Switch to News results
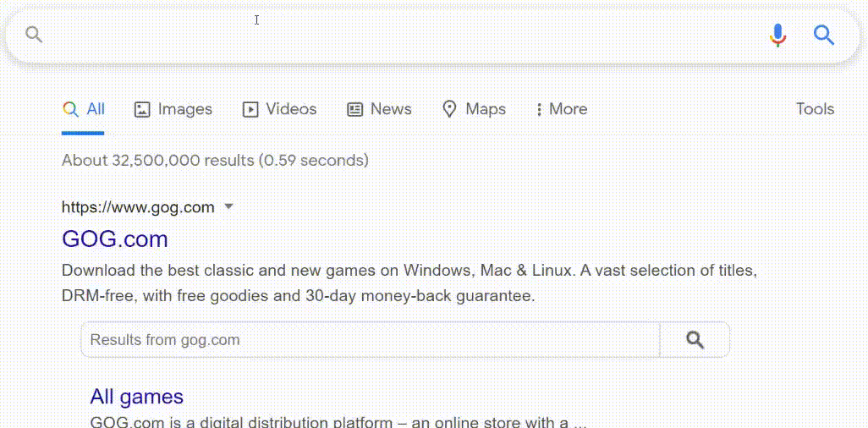 (x=391, y=109)
